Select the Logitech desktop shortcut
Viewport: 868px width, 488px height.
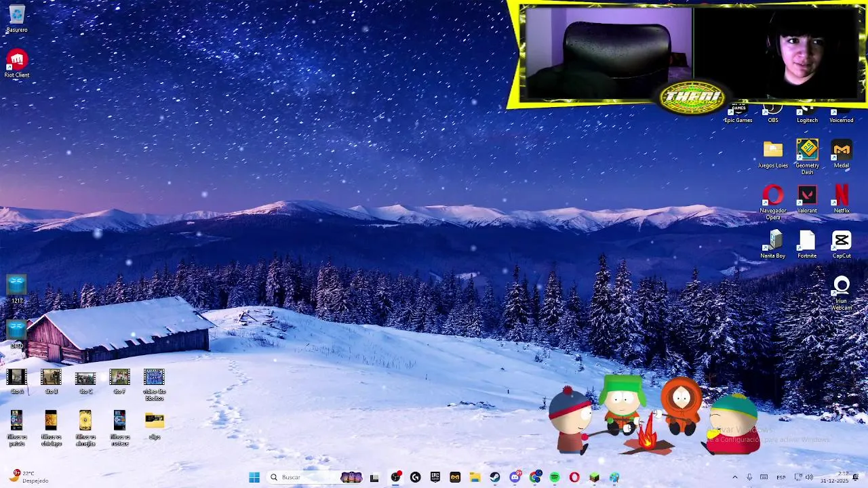point(807,114)
